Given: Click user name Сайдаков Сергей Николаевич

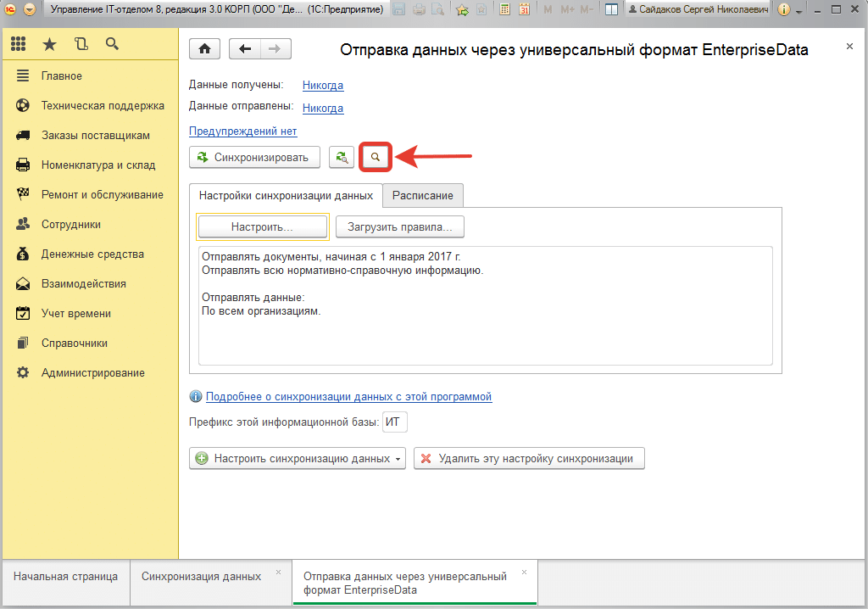Looking at the screenshot, I should [698, 9].
